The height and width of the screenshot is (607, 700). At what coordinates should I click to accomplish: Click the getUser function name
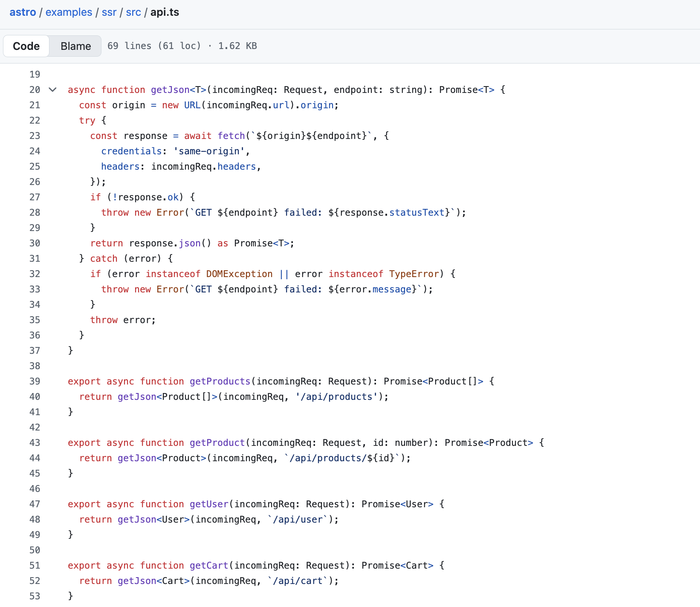[209, 504]
